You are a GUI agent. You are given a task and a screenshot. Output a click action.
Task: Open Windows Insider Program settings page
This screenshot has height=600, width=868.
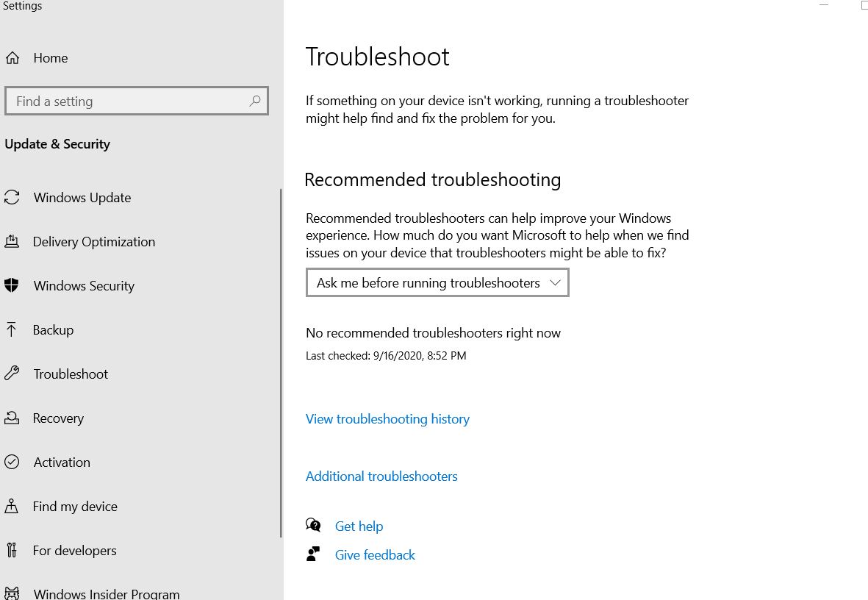point(107,593)
